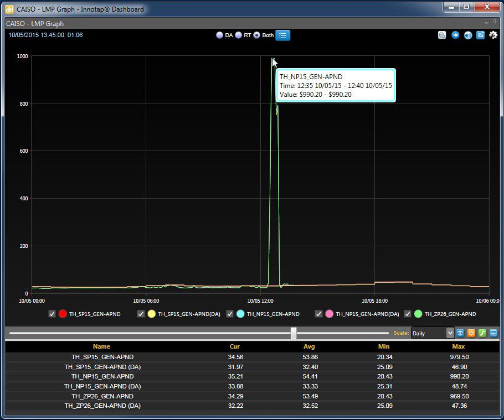The height and width of the screenshot is (420, 504).
Task: Click the Max value 47.36
Action: coord(459,406)
